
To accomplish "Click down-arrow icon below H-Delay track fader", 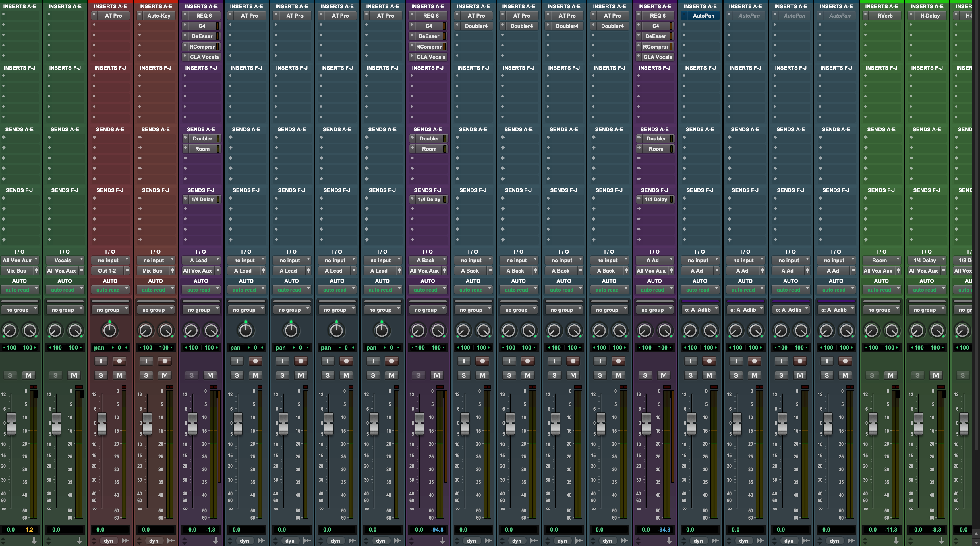I will tap(941, 540).
